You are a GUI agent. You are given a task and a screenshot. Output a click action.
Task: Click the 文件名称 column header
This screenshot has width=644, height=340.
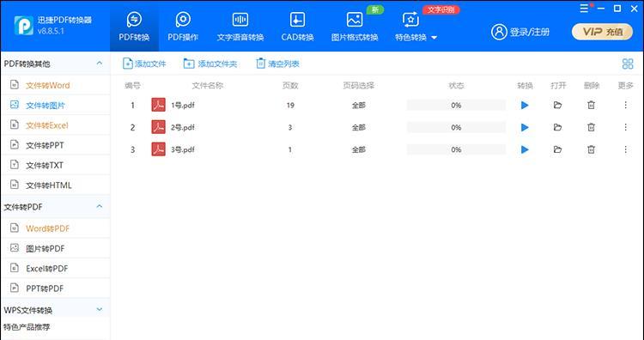click(208, 85)
